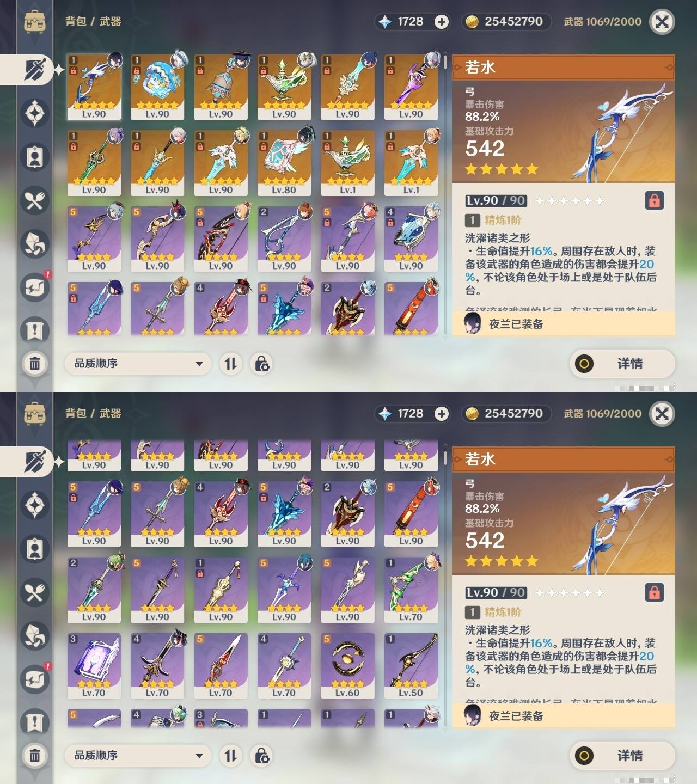Screen dimensions: 697x784
Task: Select the purple Lv.60 ring catalyst
Action: coord(347,665)
